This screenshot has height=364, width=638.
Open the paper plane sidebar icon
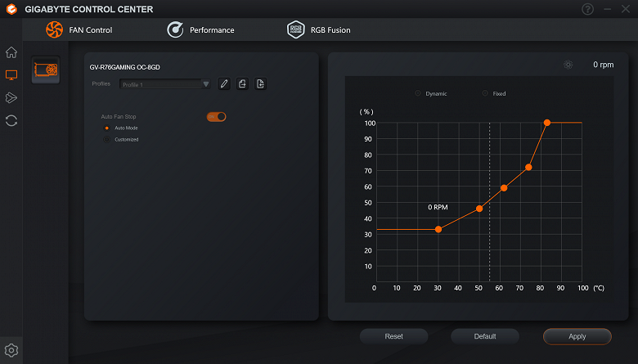pyautogui.click(x=11, y=97)
